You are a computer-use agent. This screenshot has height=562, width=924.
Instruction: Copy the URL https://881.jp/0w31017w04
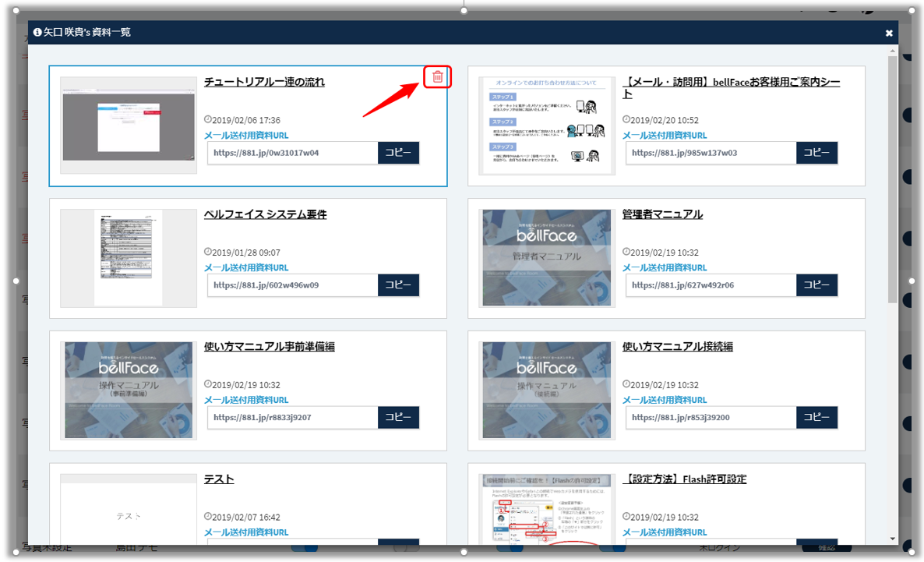[398, 153]
